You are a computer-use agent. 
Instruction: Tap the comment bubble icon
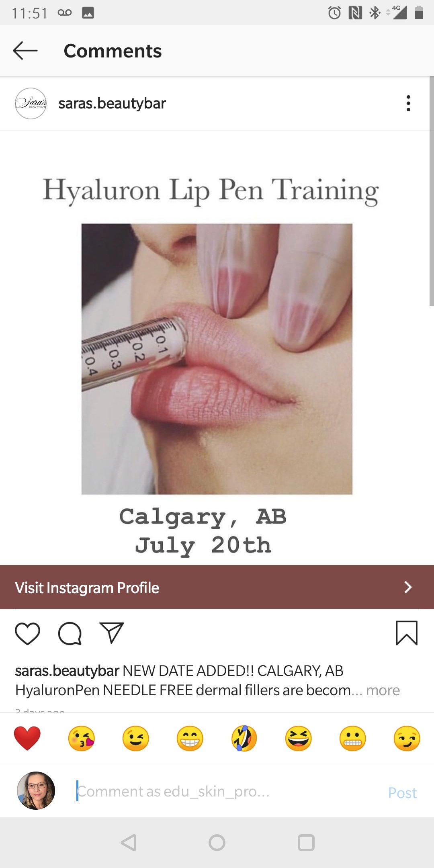click(70, 634)
